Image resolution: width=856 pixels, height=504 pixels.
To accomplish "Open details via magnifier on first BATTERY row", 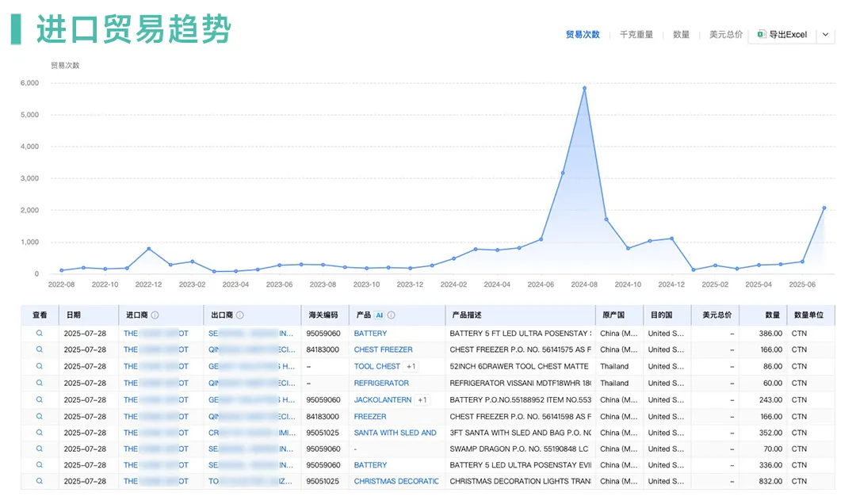I will [x=39, y=333].
